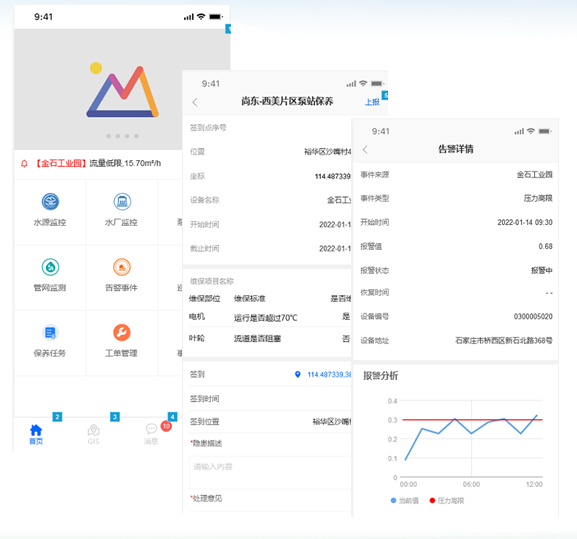The height and width of the screenshot is (539, 577).
Task: Focus the 隐患描述 content input field
Action: [x=270, y=472]
